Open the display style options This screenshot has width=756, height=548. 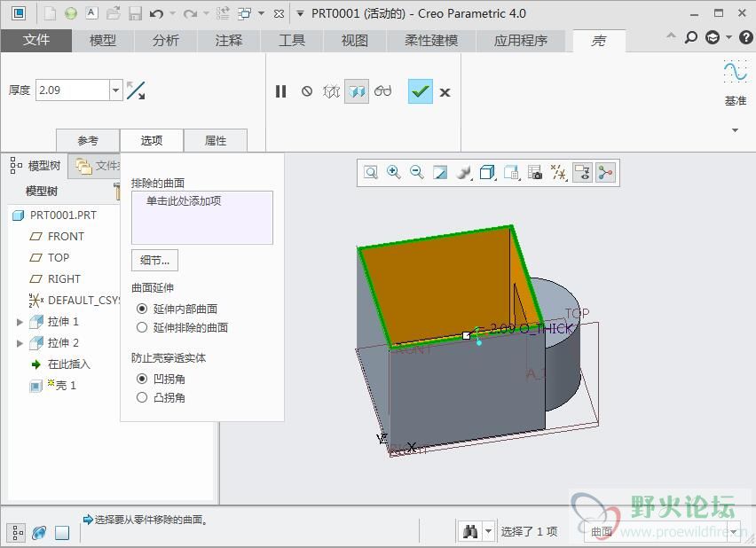pos(464,173)
